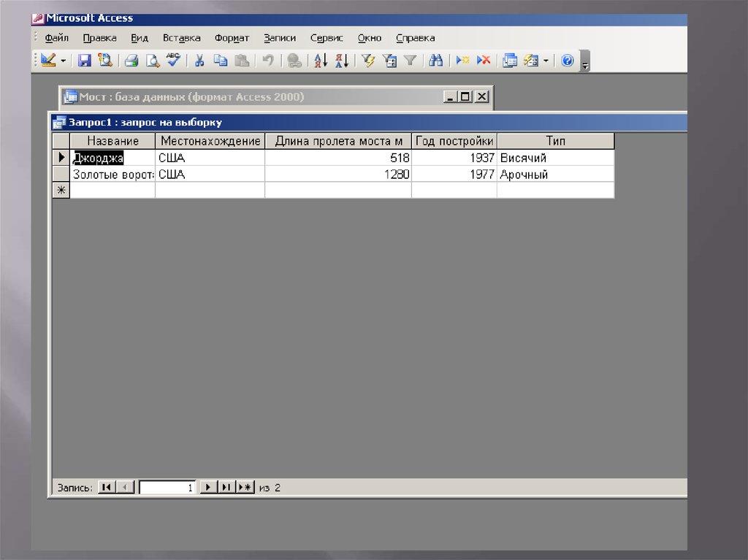Click the Print icon
Screen dimensions: 748x560
point(131,61)
